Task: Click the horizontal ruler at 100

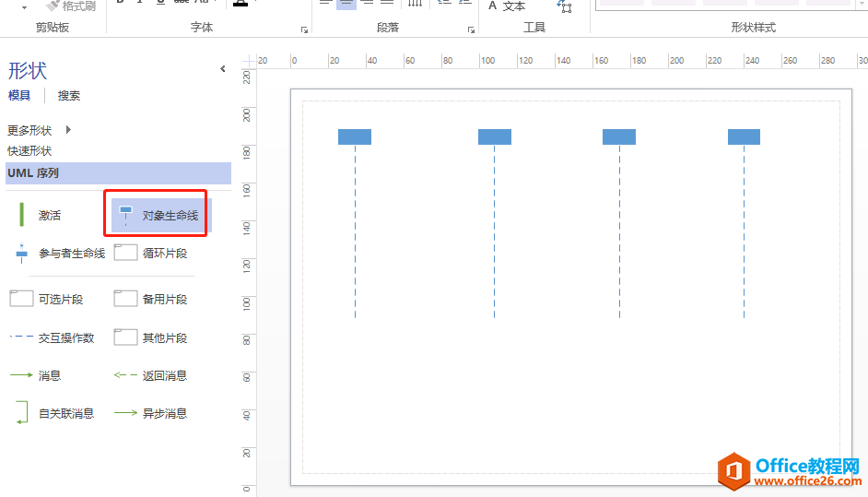Action: (x=487, y=60)
